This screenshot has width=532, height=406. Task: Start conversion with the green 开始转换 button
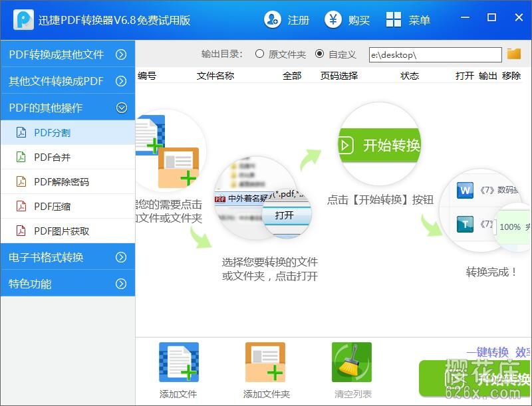(x=475, y=378)
